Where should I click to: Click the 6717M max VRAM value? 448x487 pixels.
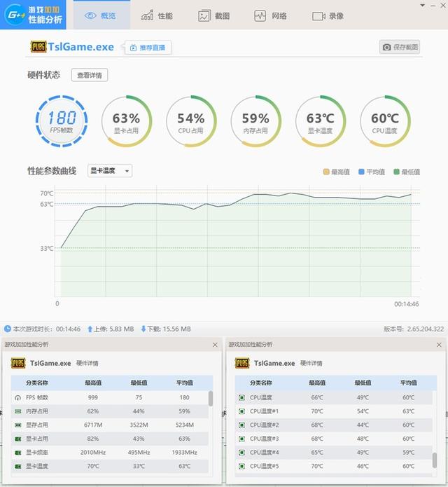coord(93,425)
